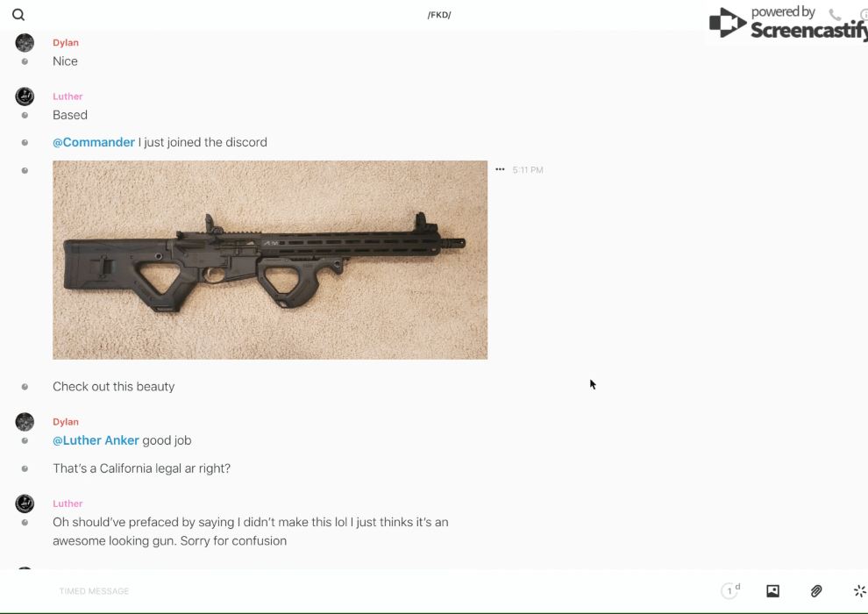Click Luther's name above the 'Oh should've' message

[x=68, y=503]
